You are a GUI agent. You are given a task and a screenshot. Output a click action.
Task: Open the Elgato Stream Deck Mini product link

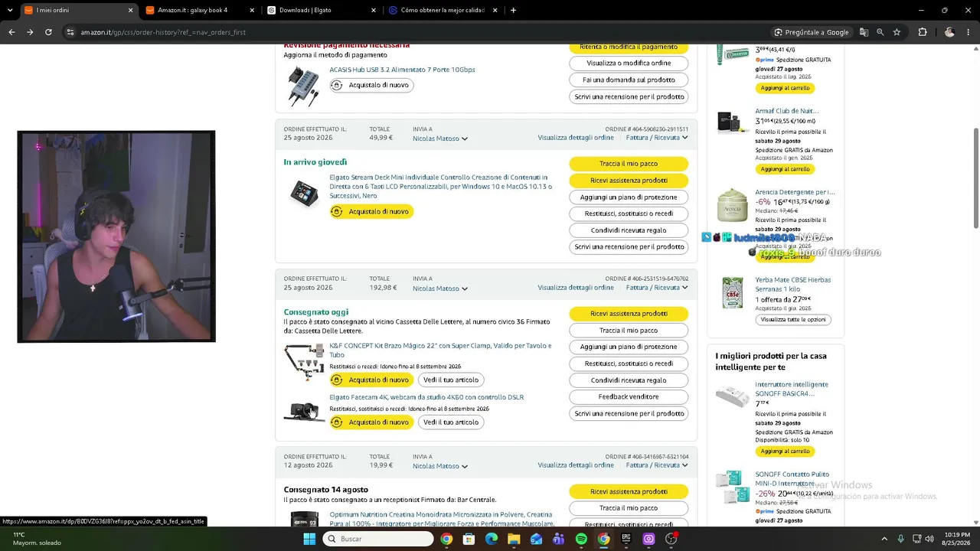[x=441, y=186]
